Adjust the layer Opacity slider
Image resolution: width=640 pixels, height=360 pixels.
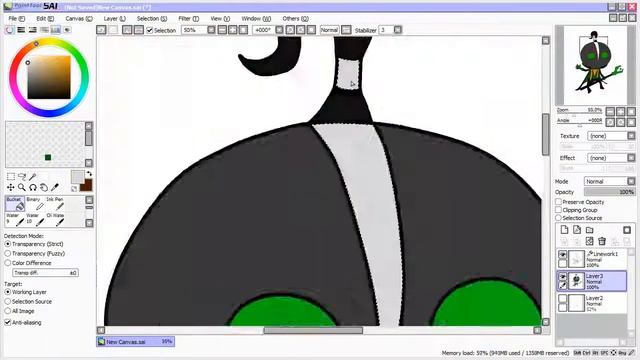[609, 192]
